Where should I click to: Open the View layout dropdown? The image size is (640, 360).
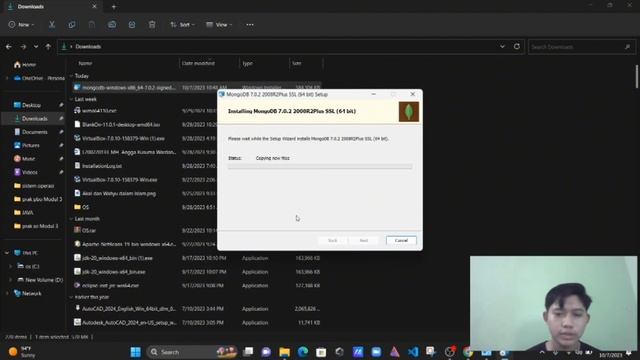coord(219,25)
